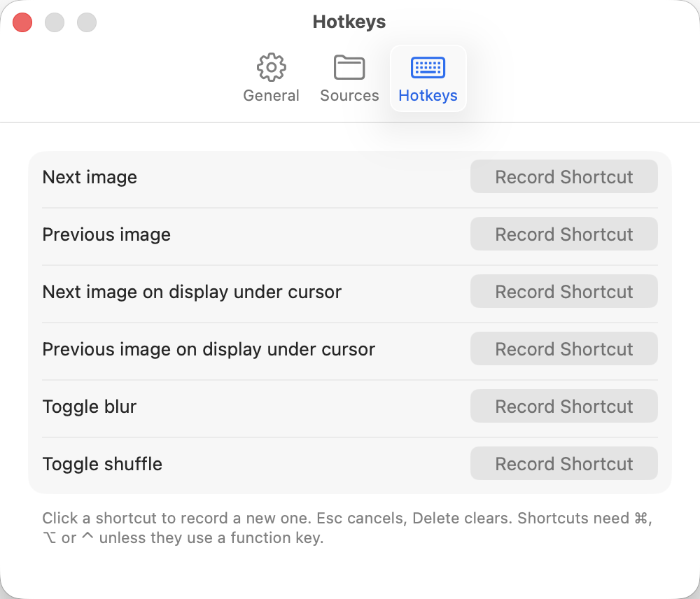Click the "Toggle blur" label
This screenshot has height=599, width=700.
tap(90, 407)
